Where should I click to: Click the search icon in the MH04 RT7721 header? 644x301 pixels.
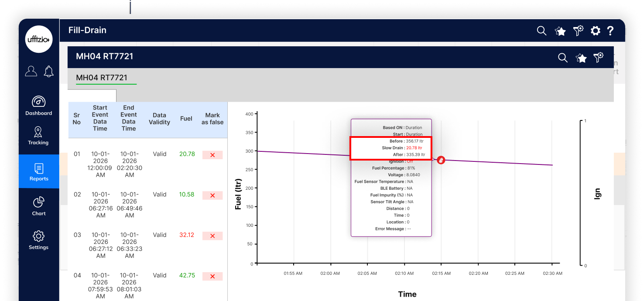(x=563, y=58)
